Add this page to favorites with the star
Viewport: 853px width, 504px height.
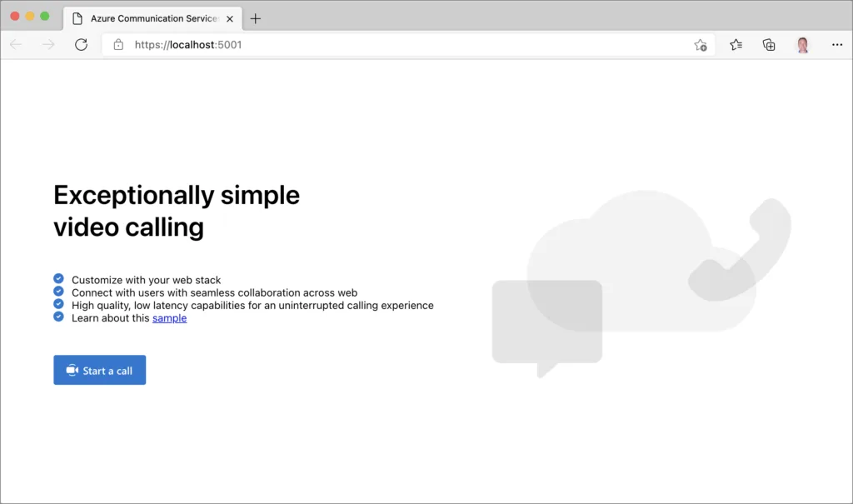pyautogui.click(x=701, y=45)
